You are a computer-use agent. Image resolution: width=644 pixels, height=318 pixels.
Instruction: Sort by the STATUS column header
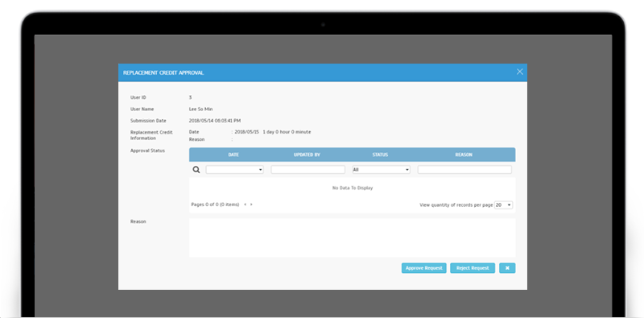coord(380,155)
